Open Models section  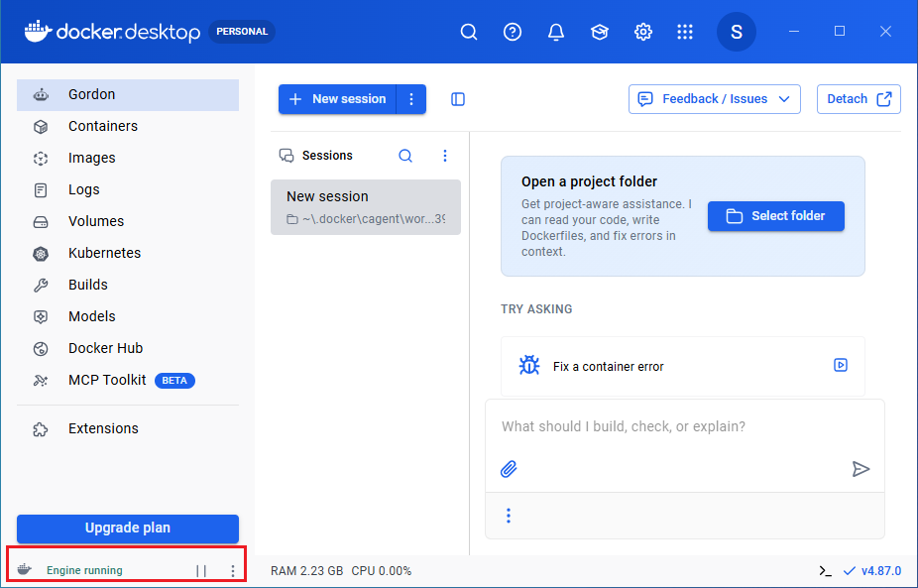point(128,316)
